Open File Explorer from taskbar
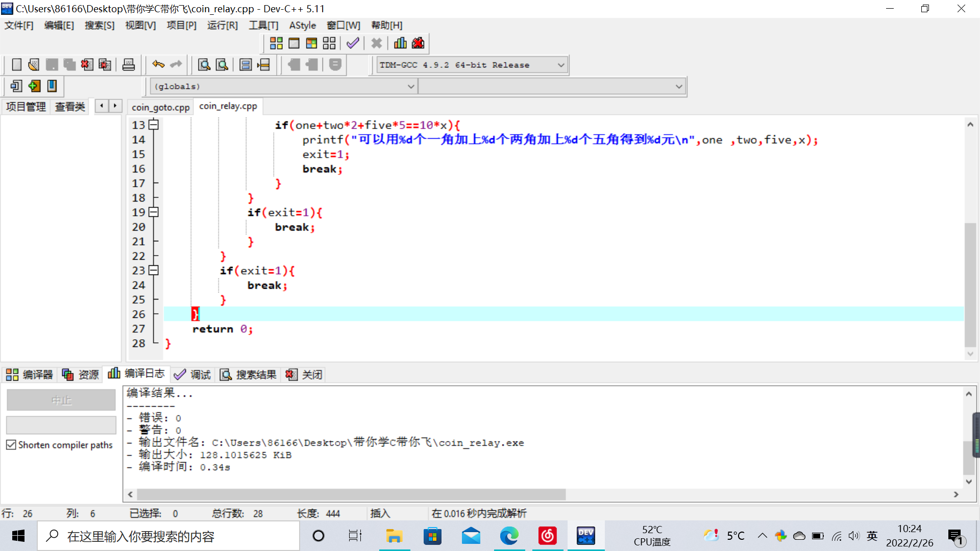This screenshot has width=980, height=551. (394, 536)
